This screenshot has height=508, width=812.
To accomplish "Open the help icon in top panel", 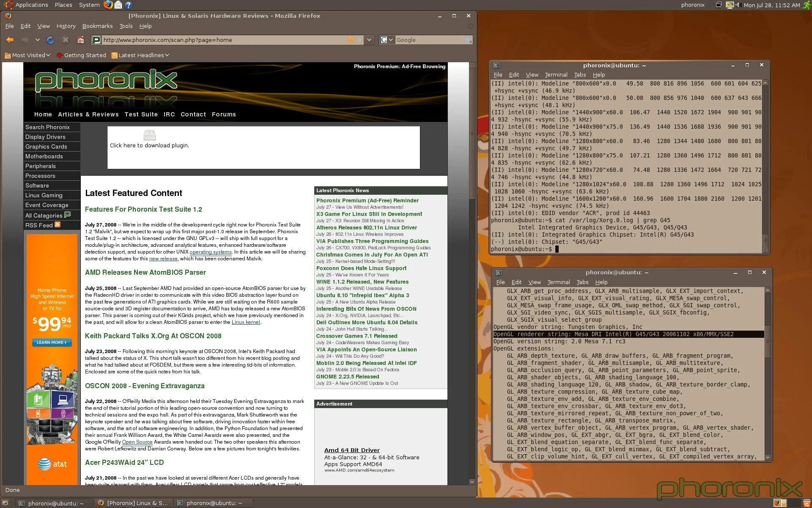I will [129, 5].
